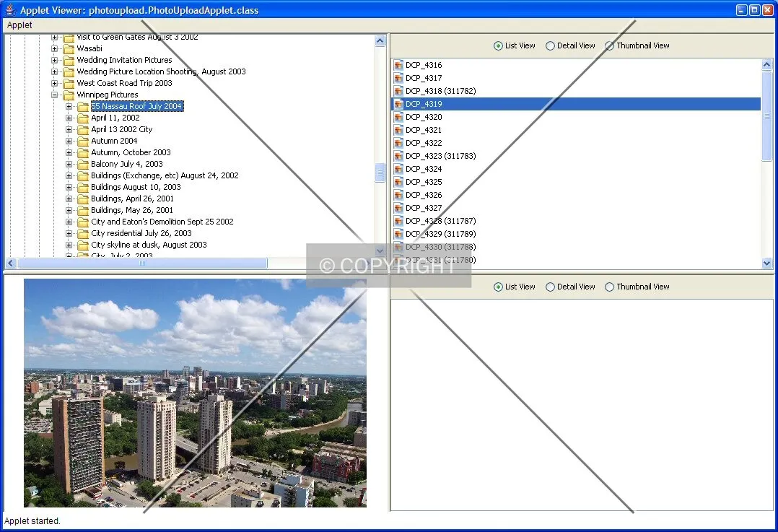Viewport: 778px width, 532px height.
Task: Collapse the Winnipeg Pictures folder
Action: 55,95
